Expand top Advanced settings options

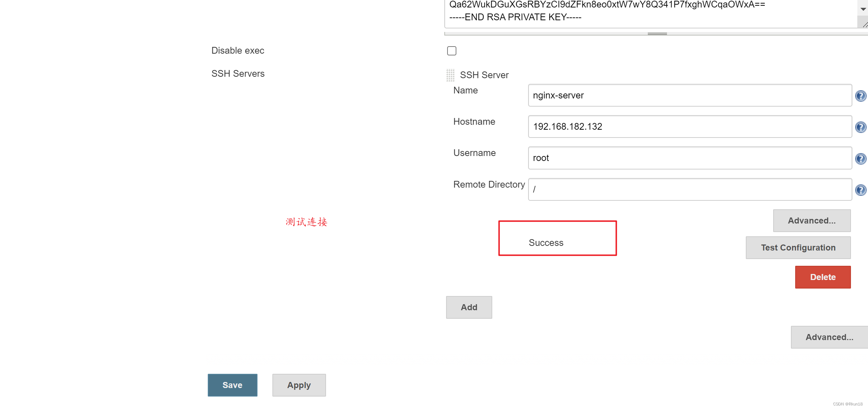point(812,220)
